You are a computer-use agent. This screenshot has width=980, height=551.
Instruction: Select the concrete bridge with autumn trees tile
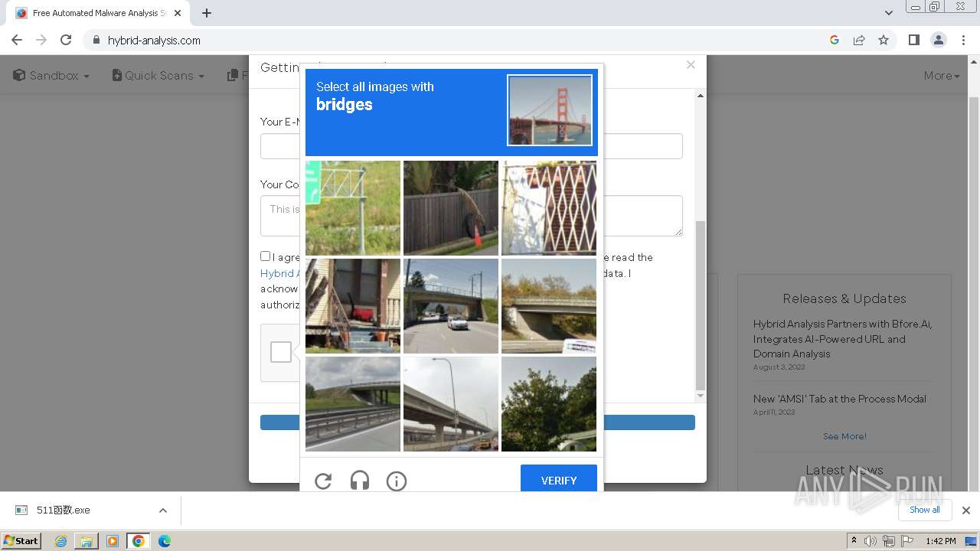point(549,306)
